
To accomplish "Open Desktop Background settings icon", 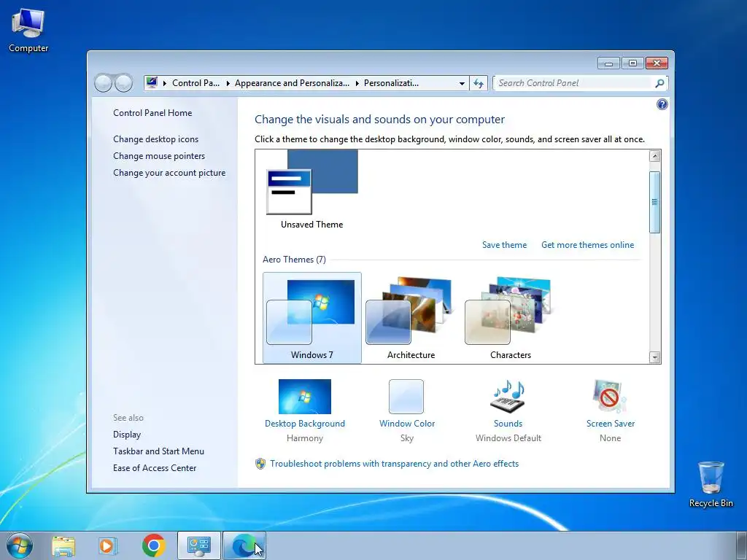I will [x=304, y=396].
